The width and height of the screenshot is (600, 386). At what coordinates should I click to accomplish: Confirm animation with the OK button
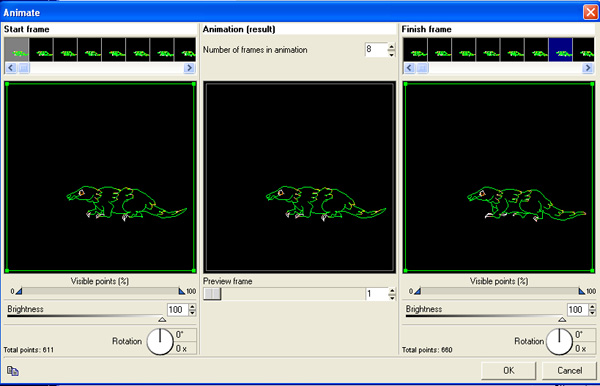pos(509,370)
